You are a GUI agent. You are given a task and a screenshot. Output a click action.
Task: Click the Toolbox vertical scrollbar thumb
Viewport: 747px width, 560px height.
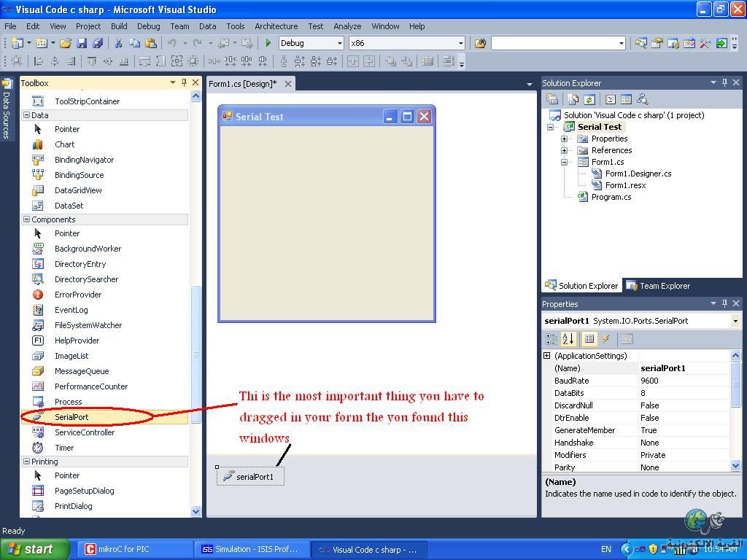click(x=196, y=354)
